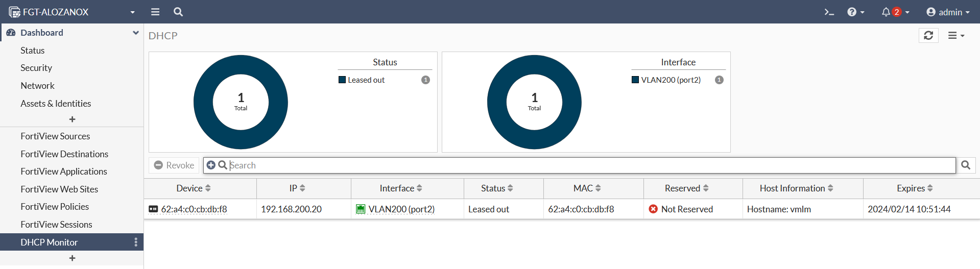
Task: Click the Leased out legend color swatch
Action: pyautogui.click(x=342, y=80)
